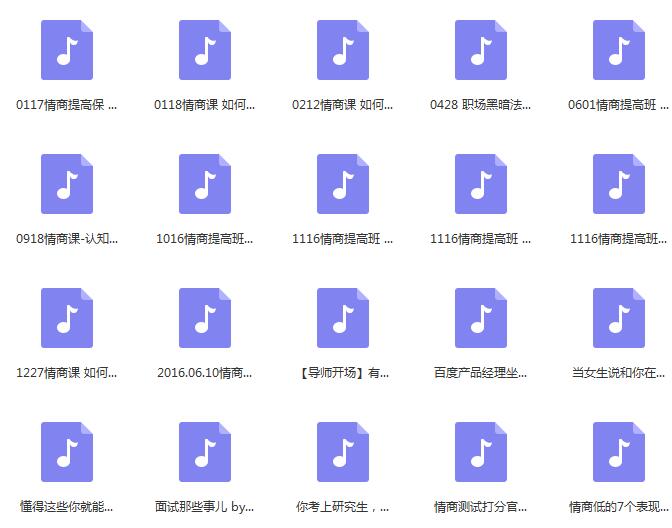Select the 你考上研究生 music file icon

tap(343, 452)
